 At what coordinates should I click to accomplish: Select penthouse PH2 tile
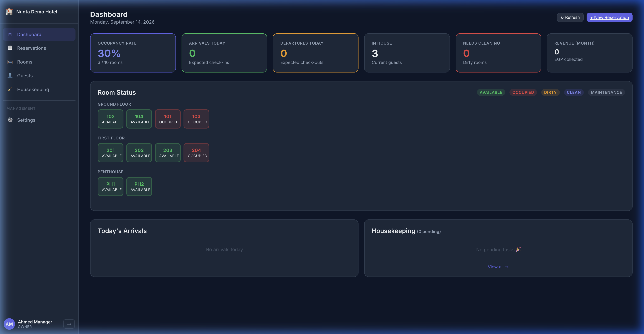click(139, 187)
